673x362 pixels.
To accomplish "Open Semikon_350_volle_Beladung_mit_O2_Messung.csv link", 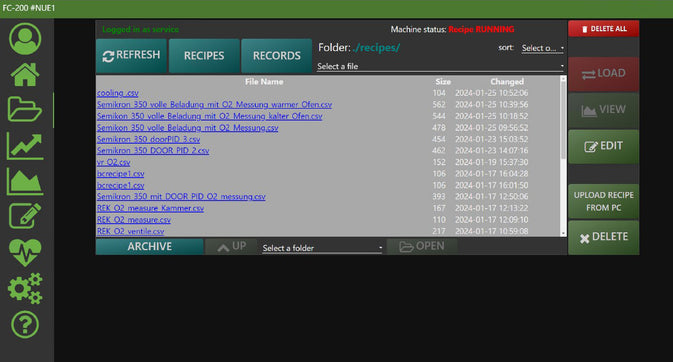I will click(x=188, y=128).
